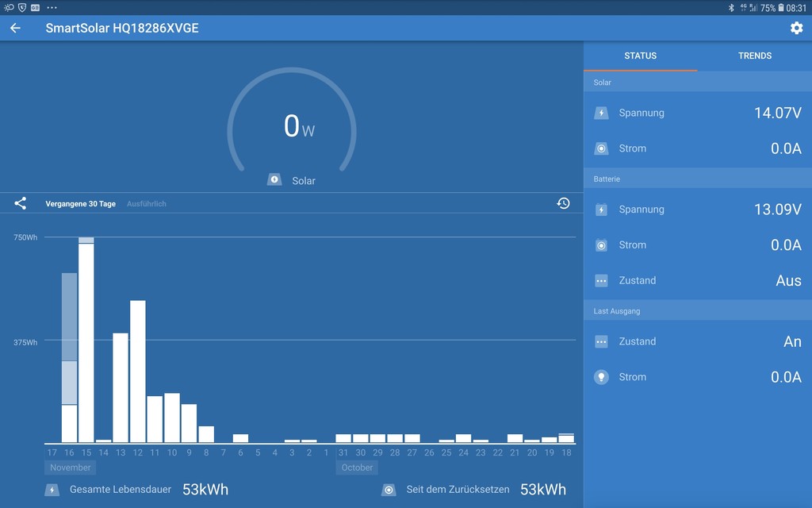Image resolution: width=812 pixels, height=508 pixels.
Task: Tap Solar Strom current icon
Action: (601, 148)
